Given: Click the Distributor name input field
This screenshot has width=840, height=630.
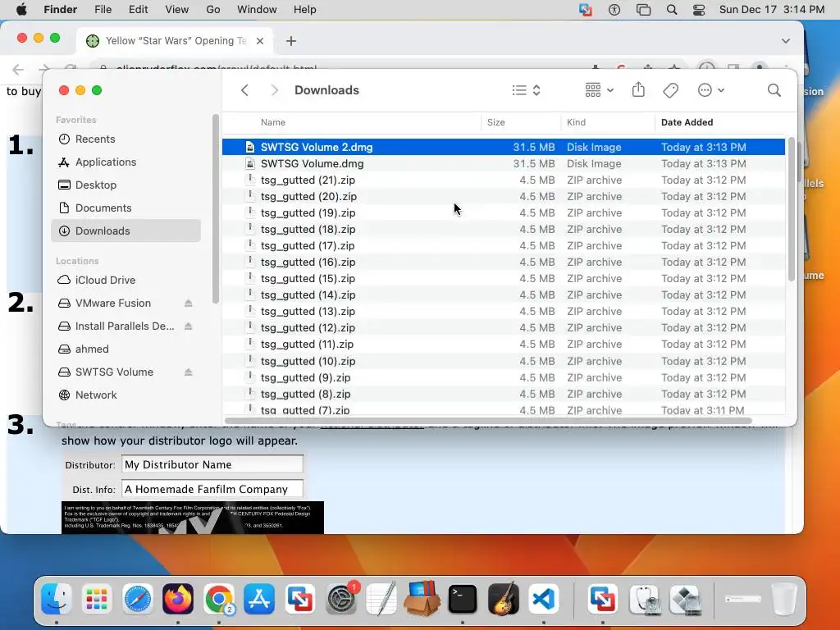Looking at the screenshot, I should coord(212,464).
